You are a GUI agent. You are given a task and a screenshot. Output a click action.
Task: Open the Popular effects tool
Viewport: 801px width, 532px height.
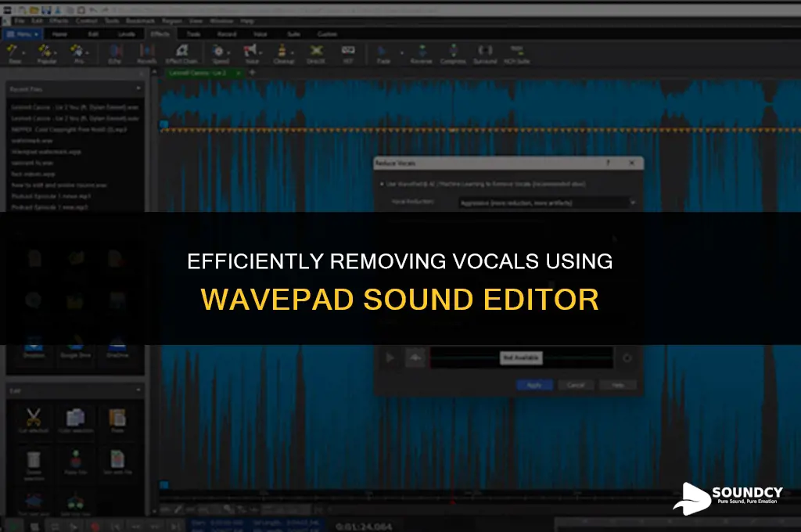(x=46, y=54)
